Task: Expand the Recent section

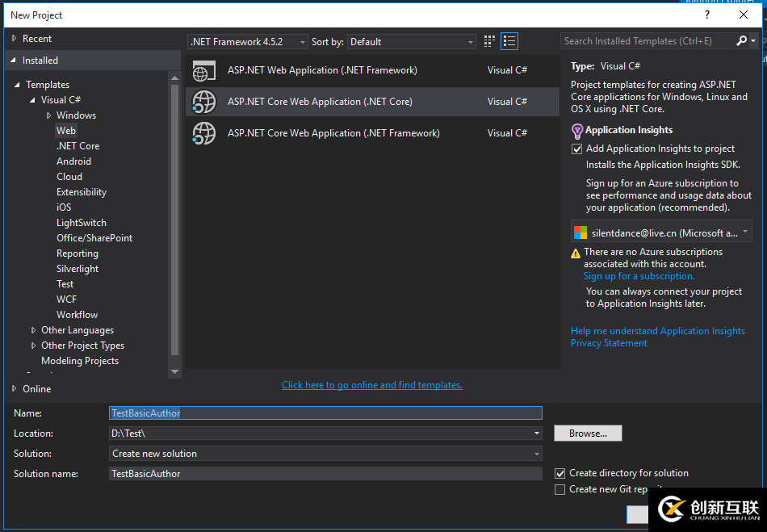Action: (15, 38)
